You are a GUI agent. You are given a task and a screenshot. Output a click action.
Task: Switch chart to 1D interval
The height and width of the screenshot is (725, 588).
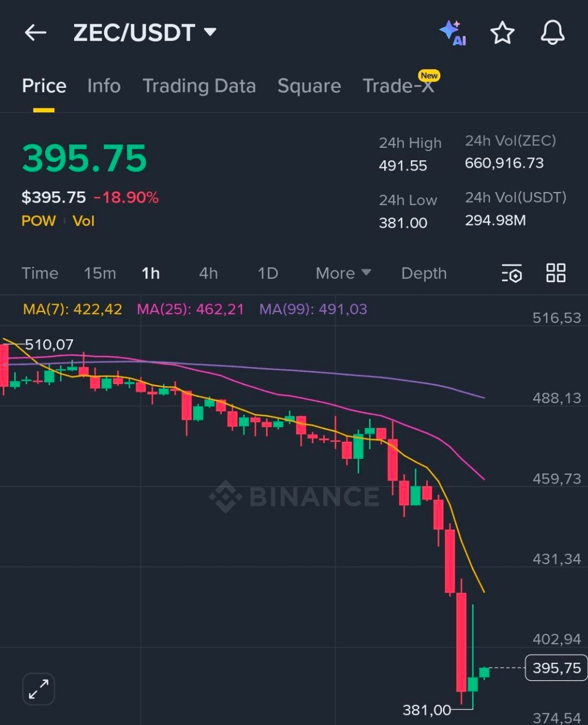[268, 274]
